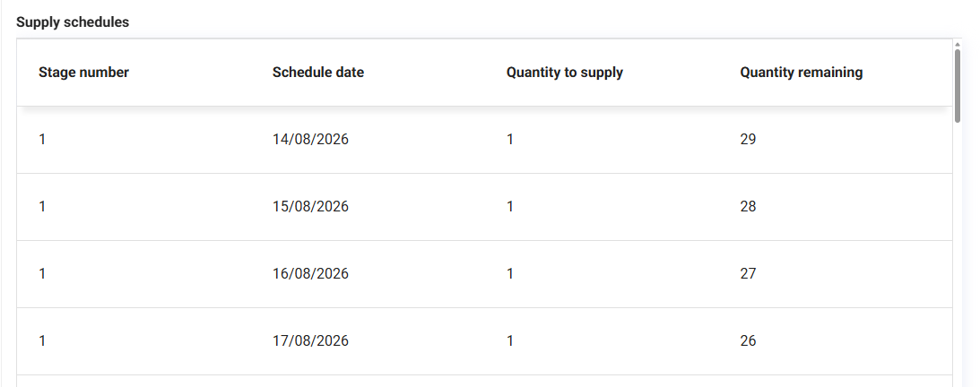Click the scrollbar up arrow

coord(958,44)
